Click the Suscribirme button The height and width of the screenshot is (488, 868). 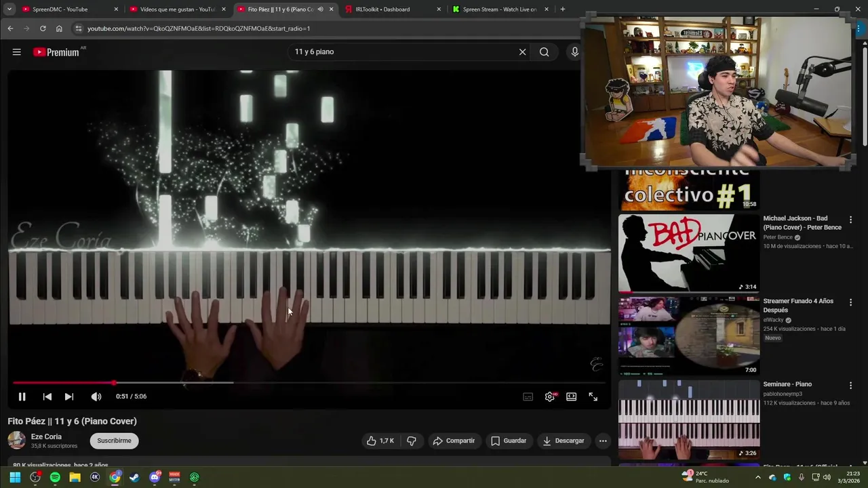(x=114, y=441)
